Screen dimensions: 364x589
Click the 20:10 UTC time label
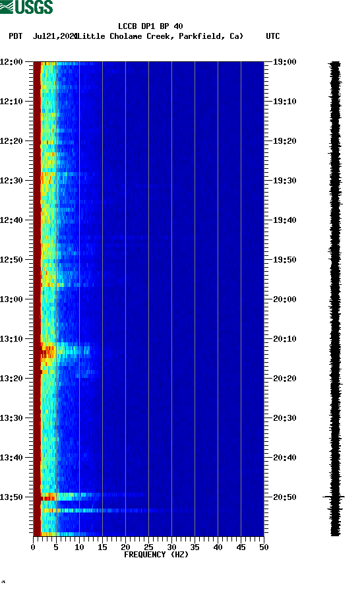pos(284,338)
